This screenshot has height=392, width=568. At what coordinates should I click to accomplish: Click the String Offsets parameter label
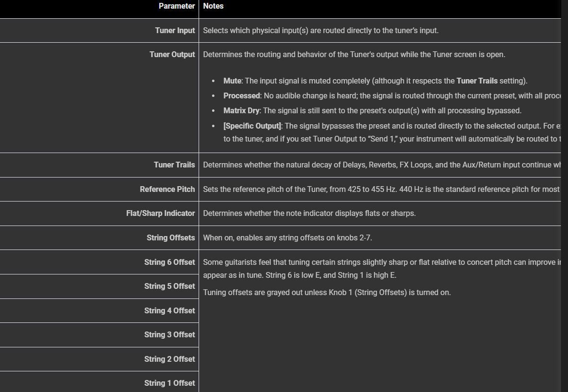(x=170, y=238)
